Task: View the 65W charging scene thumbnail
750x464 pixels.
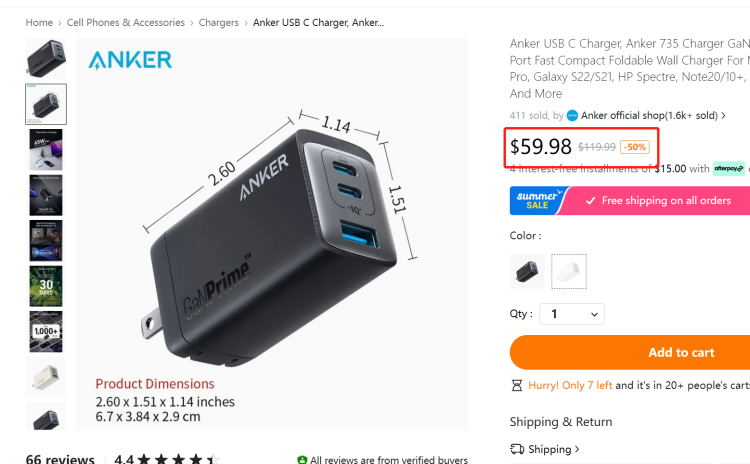Action: (x=46, y=150)
